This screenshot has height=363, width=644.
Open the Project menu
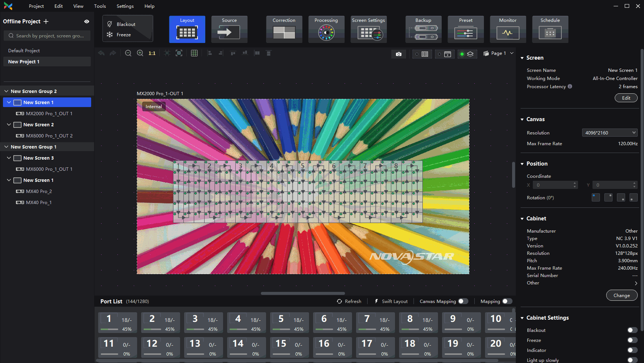[x=36, y=6]
